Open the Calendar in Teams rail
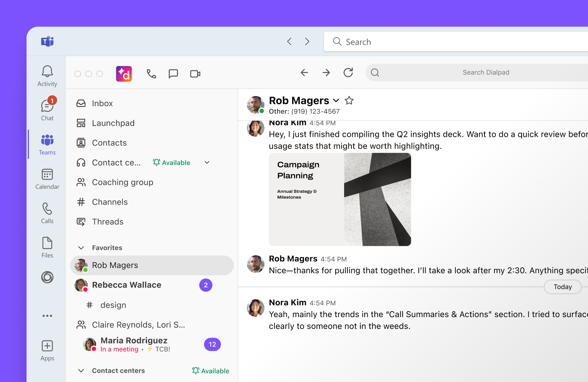The height and width of the screenshot is (382, 588). [47, 179]
